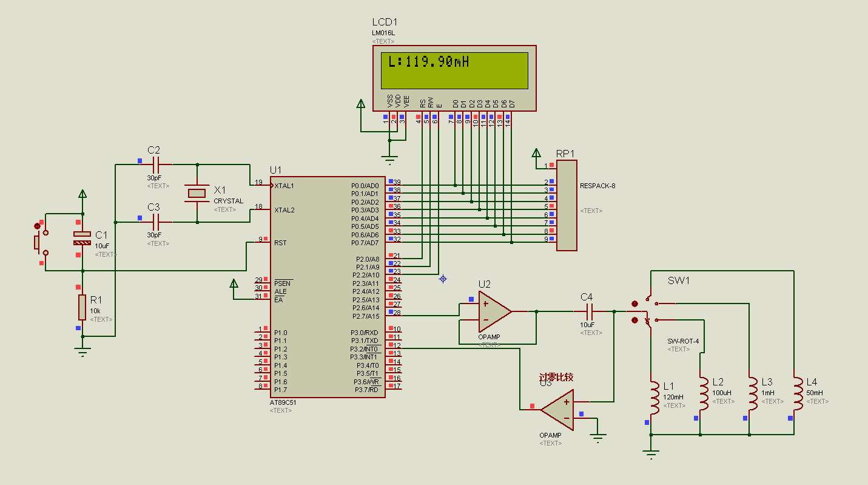
Task: Click the red Chinese label above U3
Action: coord(556,378)
